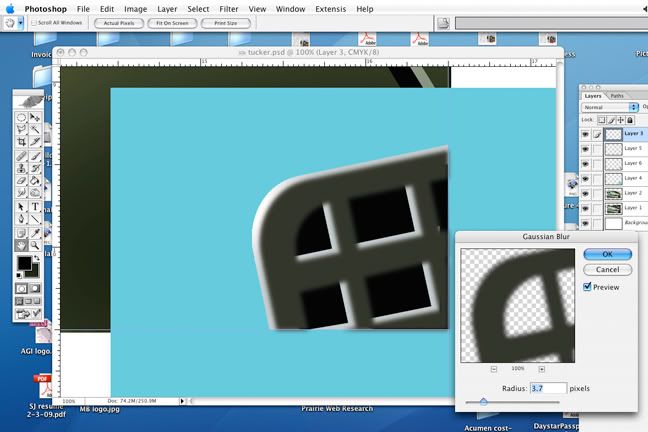
Task: Switch to the Paths tab
Action: 617,95
